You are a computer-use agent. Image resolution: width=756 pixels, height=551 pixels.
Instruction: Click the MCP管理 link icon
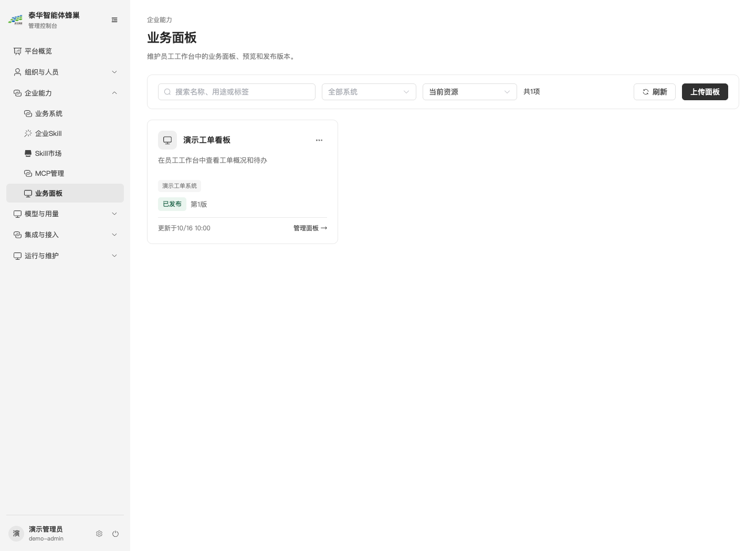click(28, 173)
